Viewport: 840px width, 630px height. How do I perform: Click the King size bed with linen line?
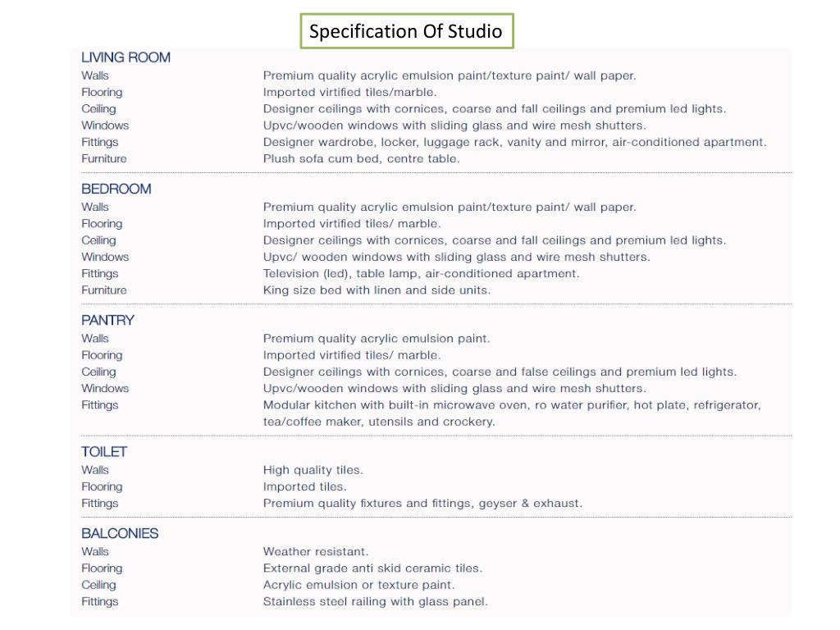(x=377, y=290)
